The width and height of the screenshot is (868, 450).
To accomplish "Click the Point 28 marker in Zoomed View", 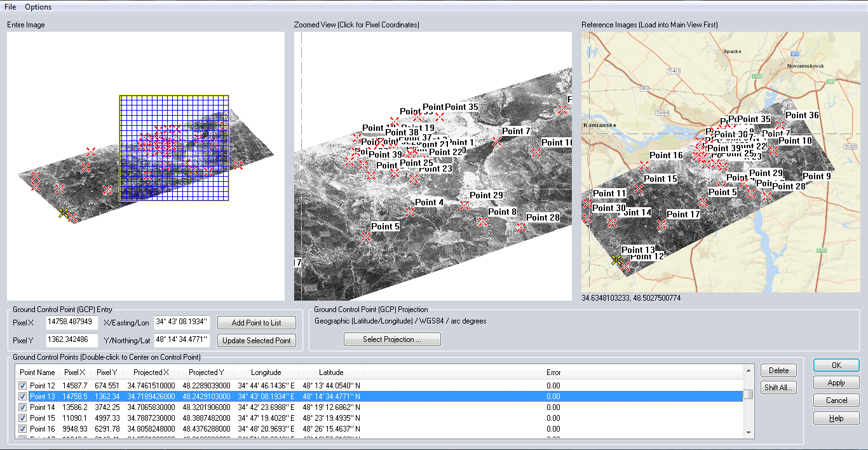I will click(x=521, y=227).
